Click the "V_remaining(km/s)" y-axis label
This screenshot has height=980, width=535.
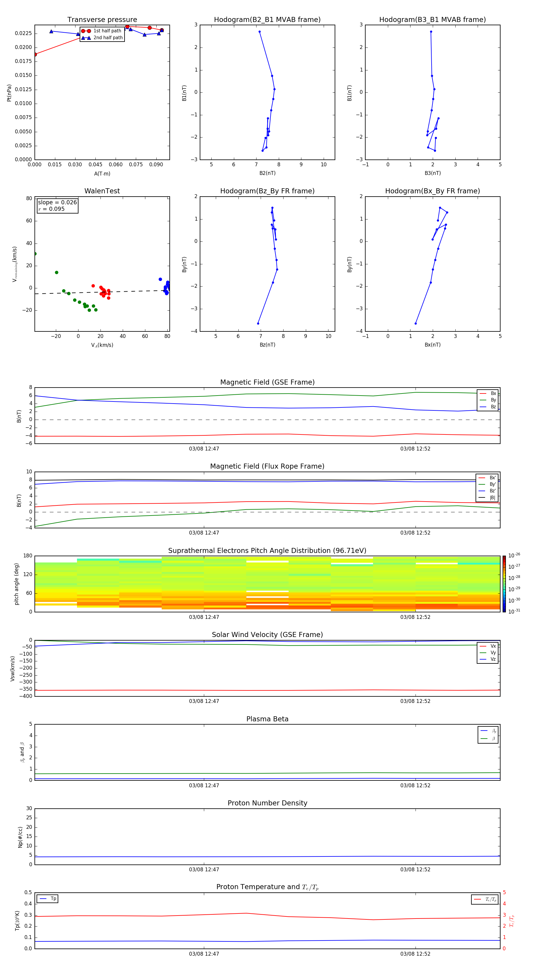coord(15,264)
